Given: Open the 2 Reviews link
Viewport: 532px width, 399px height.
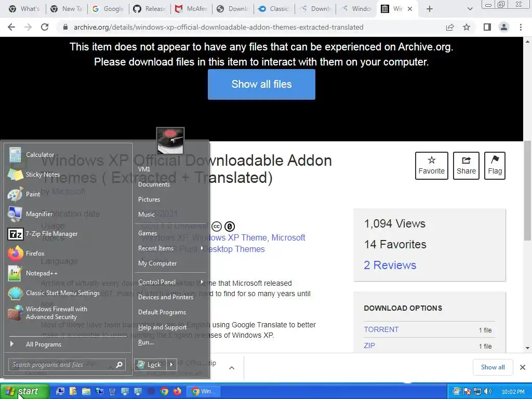Looking at the screenshot, I should pos(390,265).
